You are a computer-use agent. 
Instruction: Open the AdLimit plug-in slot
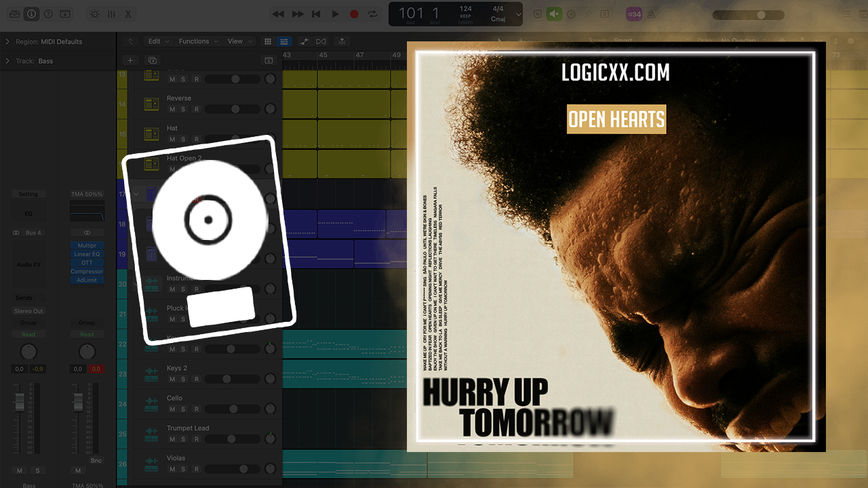tap(87, 280)
